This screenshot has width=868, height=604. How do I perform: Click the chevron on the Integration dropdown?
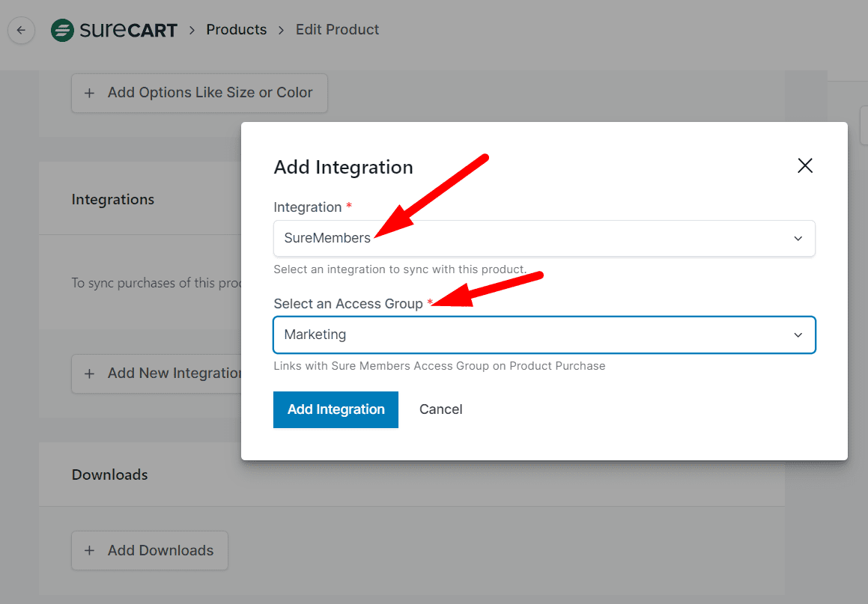(x=798, y=238)
